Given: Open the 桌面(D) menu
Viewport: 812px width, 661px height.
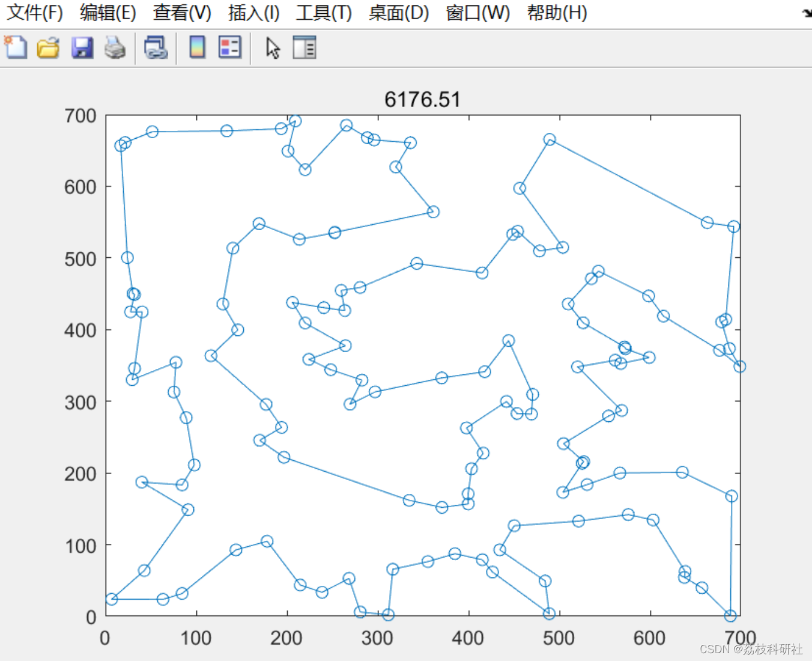Looking at the screenshot, I should point(399,13).
